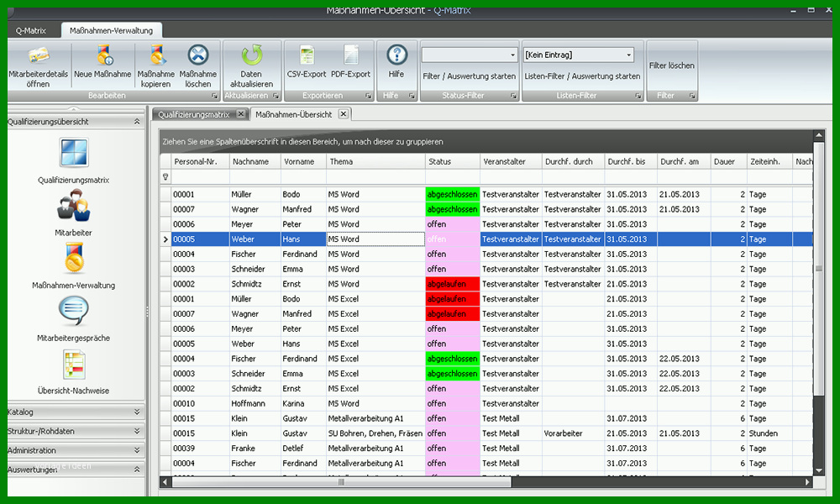
Task: Click the Thema filter row field
Action: (x=376, y=177)
